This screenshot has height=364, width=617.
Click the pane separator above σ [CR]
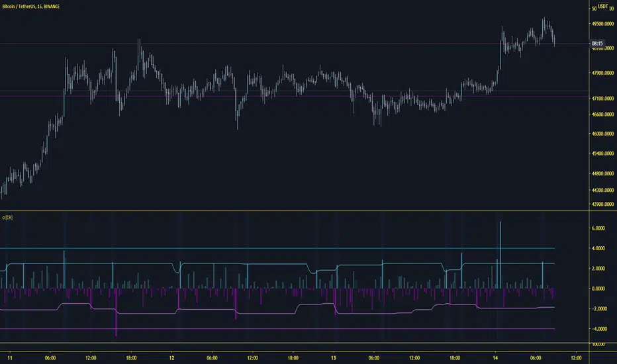click(295, 211)
